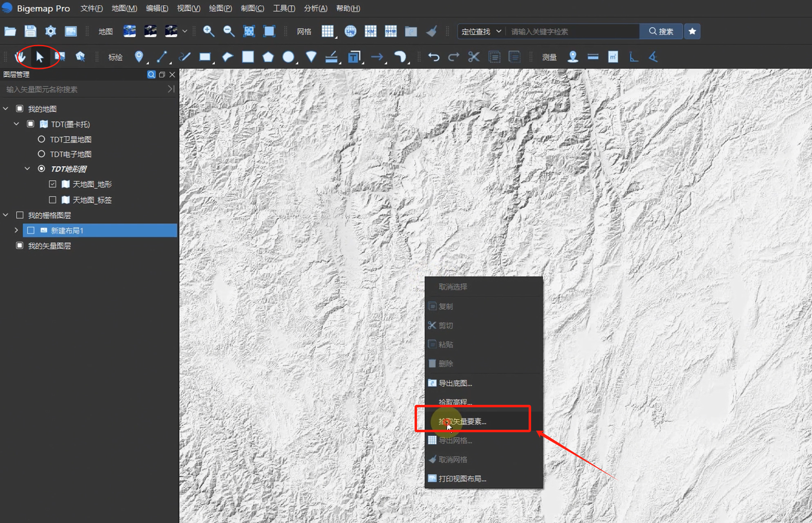812x523 pixels.
Task: Click the keyword search input field
Action: 572,31
